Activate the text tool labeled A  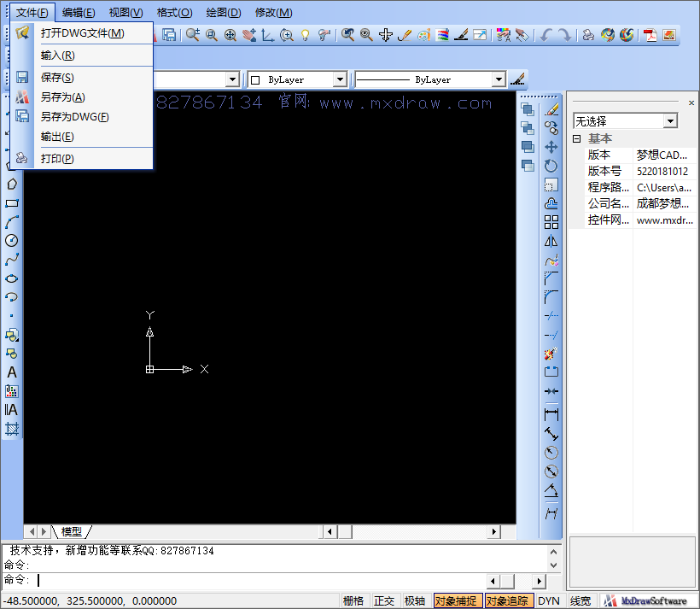pyautogui.click(x=10, y=372)
